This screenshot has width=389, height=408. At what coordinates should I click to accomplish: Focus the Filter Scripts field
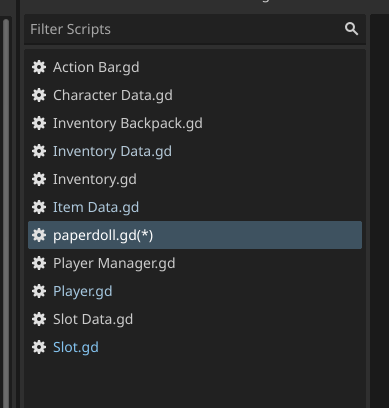click(195, 29)
